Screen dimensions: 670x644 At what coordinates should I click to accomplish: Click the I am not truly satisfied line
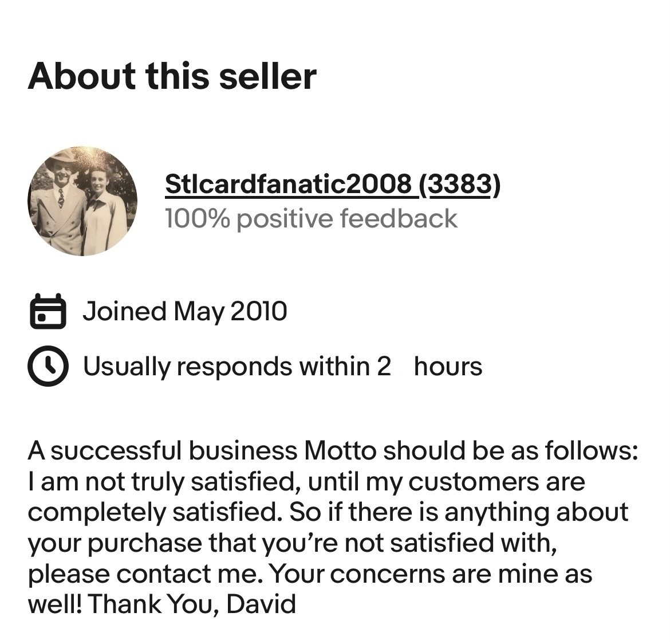(x=306, y=482)
